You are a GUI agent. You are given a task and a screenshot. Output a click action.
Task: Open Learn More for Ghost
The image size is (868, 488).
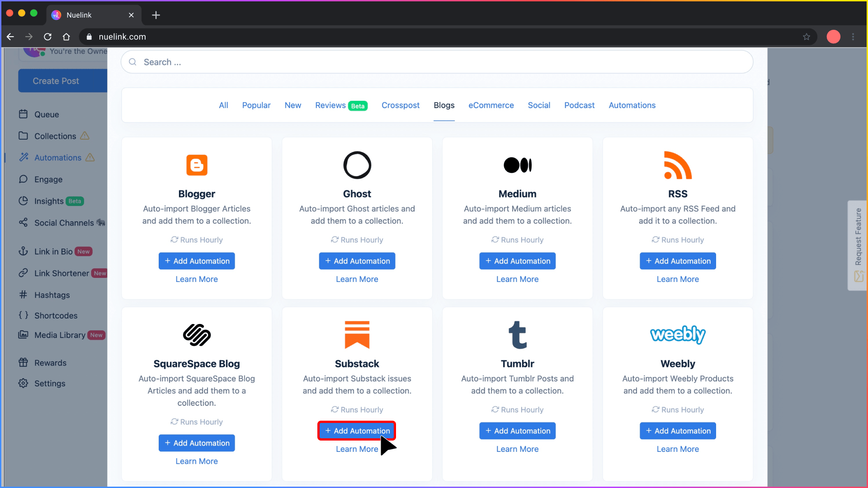pyautogui.click(x=357, y=279)
